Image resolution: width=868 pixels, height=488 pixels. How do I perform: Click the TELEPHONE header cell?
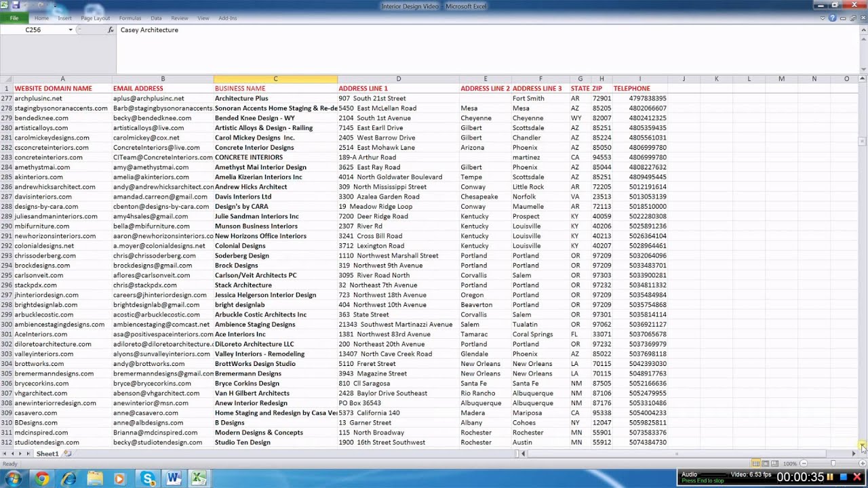click(639, 89)
